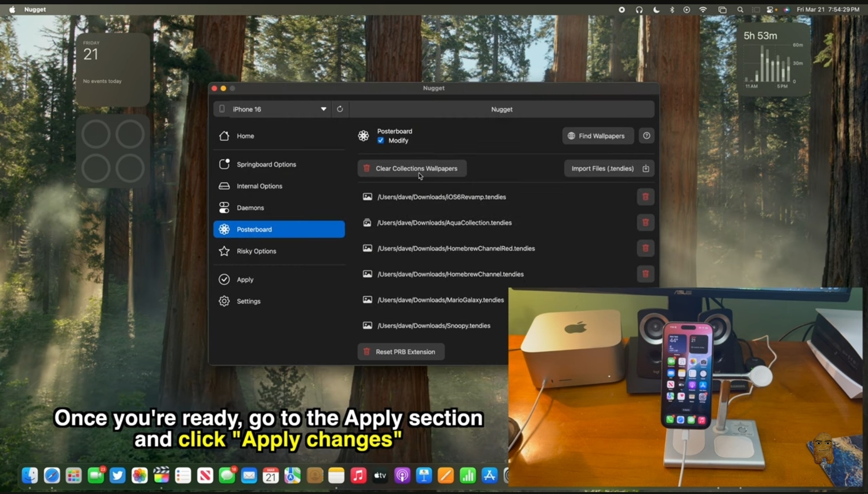
Task: Click the Bluetooth menu bar icon
Action: [x=672, y=9]
